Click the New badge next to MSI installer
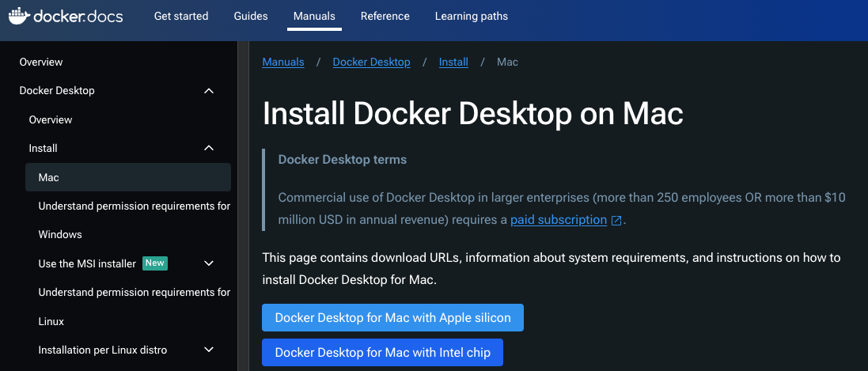The width and height of the screenshot is (868, 371). [x=155, y=263]
